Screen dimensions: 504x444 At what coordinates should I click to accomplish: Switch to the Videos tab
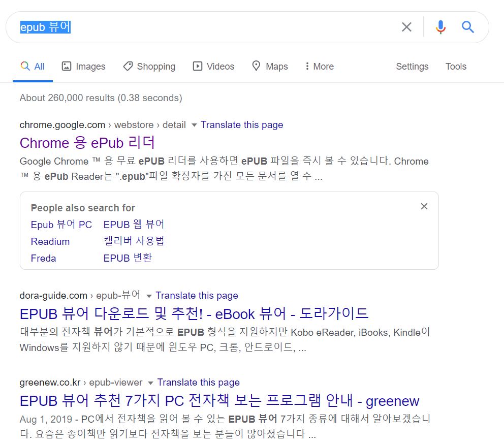pos(213,67)
